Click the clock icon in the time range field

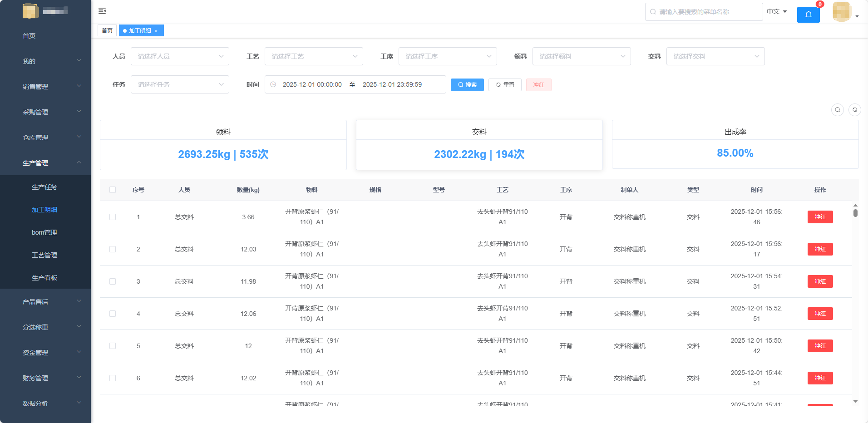(273, 84)
